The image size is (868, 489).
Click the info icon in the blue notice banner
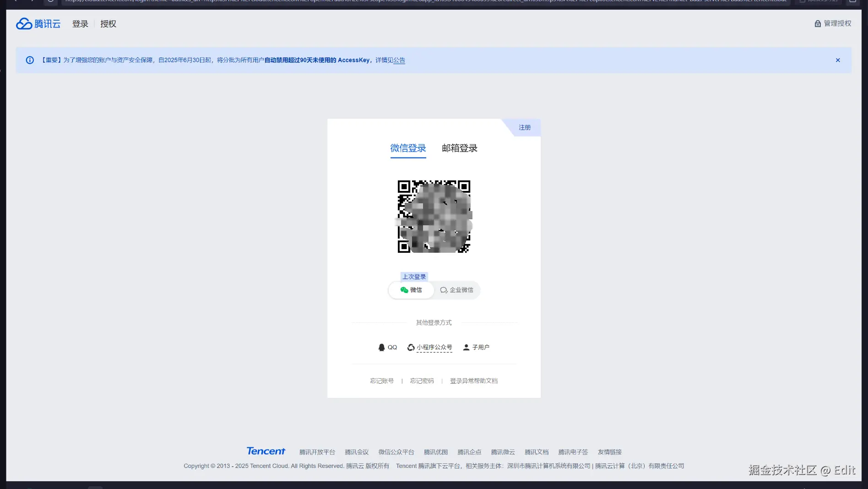[30, 60]
